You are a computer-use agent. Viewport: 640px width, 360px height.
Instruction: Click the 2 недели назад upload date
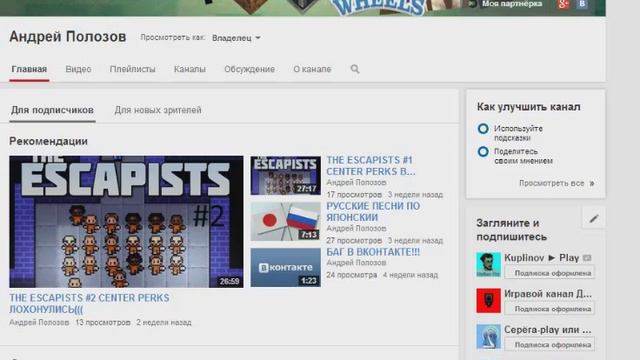[164, 322]
